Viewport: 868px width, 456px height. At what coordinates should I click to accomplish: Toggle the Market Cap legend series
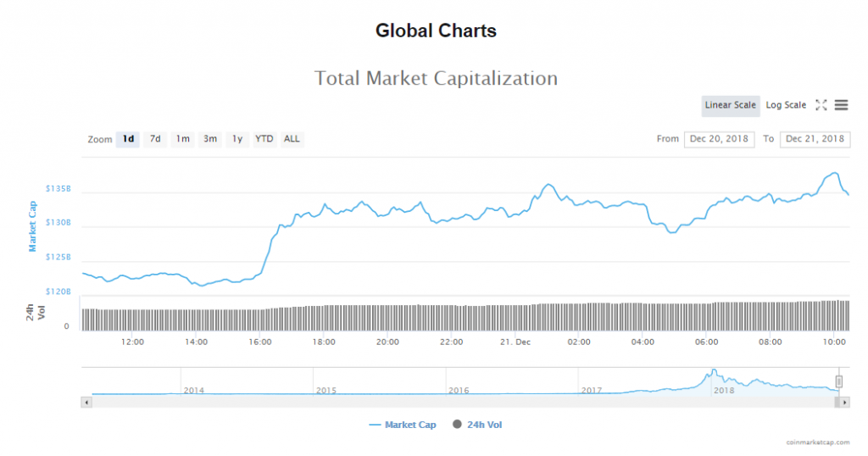point(403,425)
